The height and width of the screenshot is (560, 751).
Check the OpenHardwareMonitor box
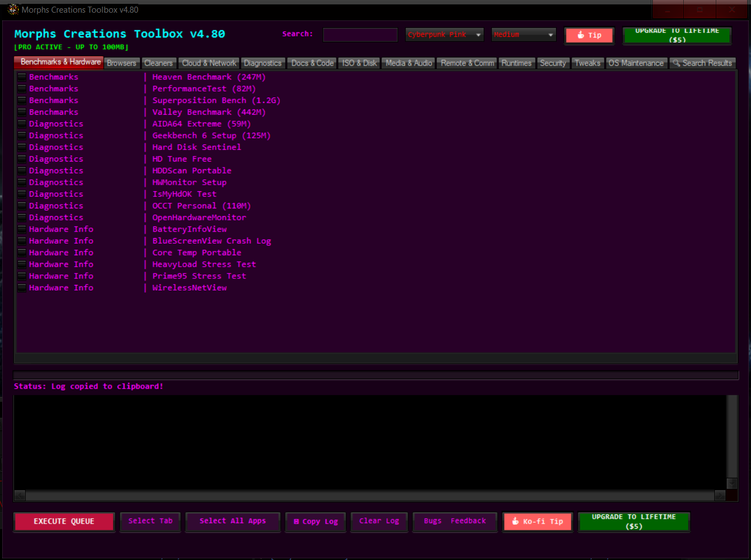point(22,218)
